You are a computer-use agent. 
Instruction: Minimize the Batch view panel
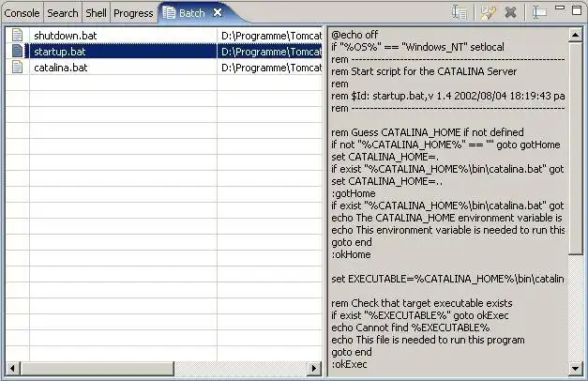pyautogui.click(x=560, y=8)
